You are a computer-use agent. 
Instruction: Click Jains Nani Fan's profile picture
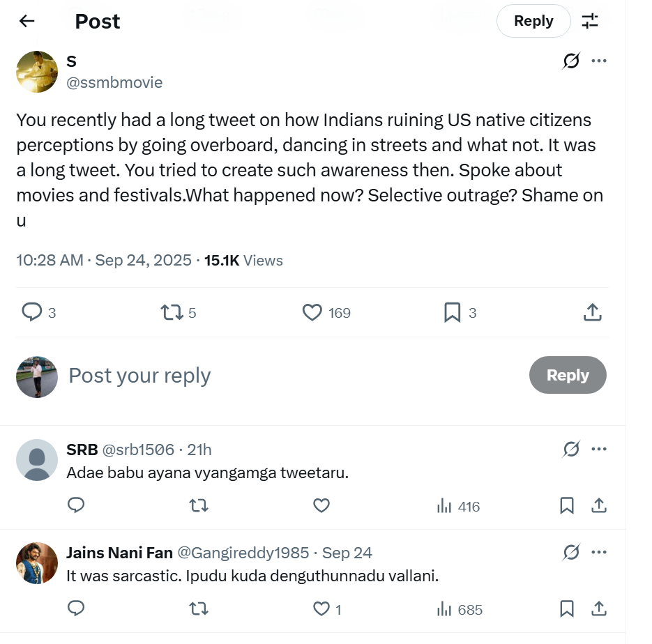click(x=36, y=562)
